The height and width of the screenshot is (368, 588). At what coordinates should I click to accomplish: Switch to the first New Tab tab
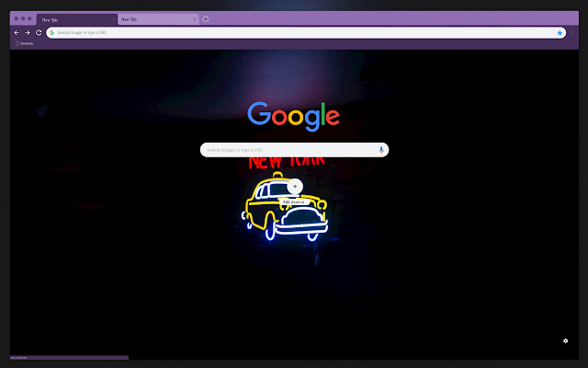coord(77,19)
